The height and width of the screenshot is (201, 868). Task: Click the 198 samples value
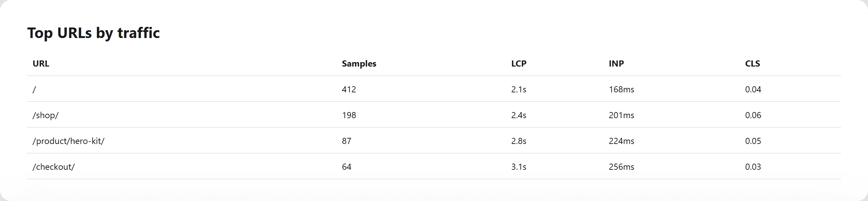[x=349, y=115]
